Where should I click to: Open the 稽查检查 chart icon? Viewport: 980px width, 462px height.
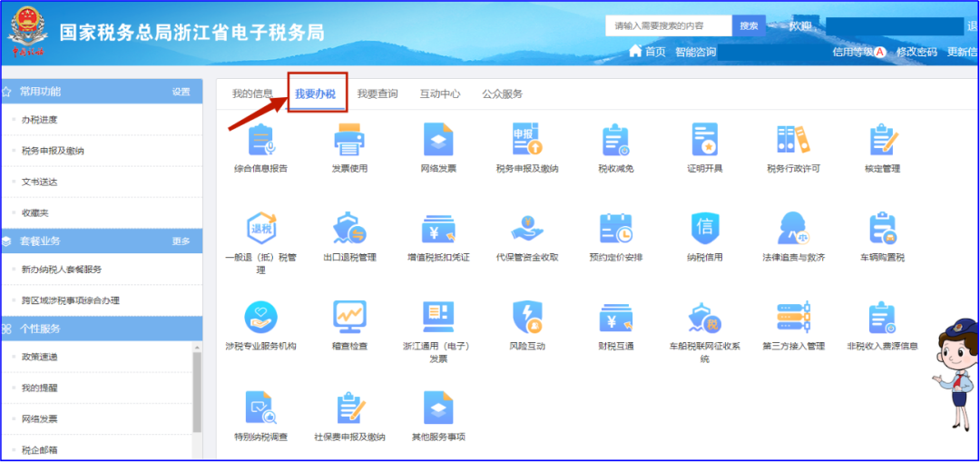[x=349, y=318]
